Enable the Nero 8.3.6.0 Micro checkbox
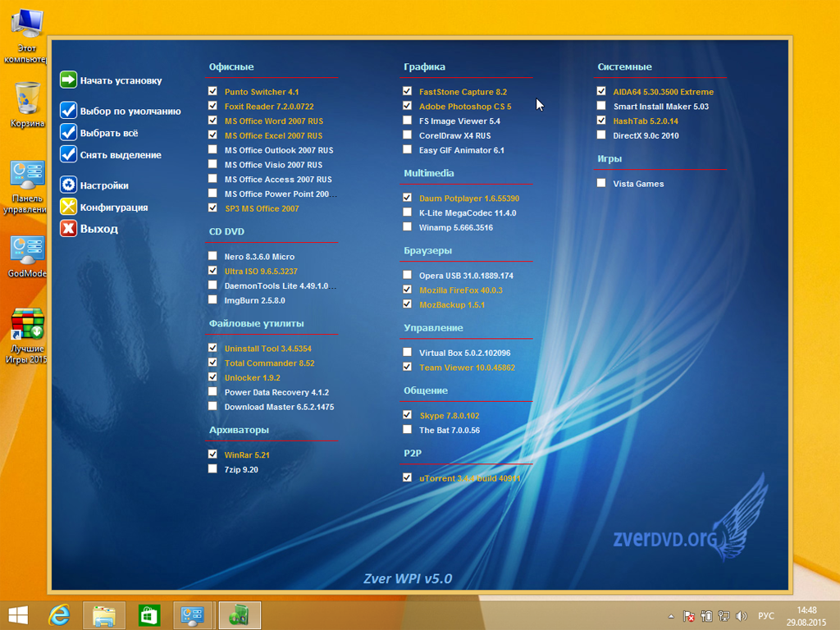This screenshot has height=630, width=840. click(x=213, y=257)
